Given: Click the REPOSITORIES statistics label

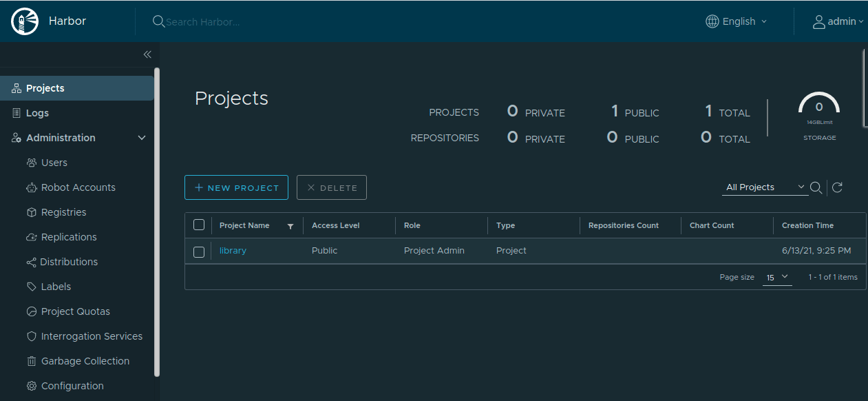Looking at the screenshot, I should (445, 138).
